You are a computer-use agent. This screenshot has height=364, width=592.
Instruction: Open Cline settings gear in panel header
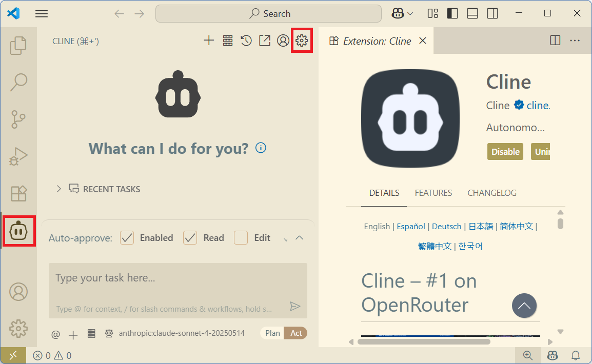coord(302,41)
